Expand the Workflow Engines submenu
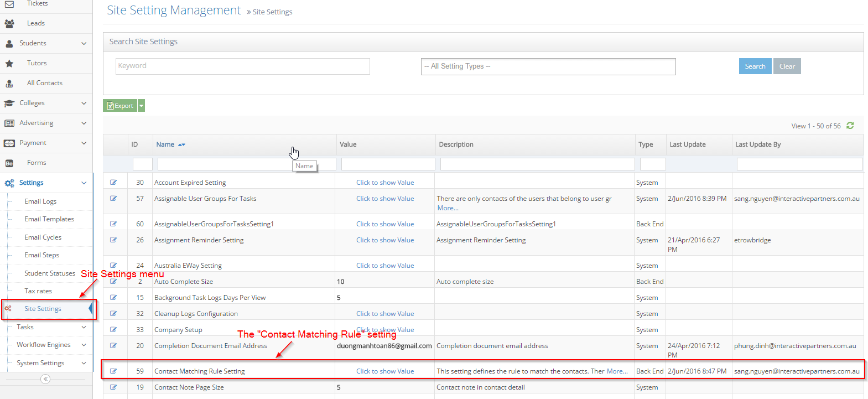Image resolution: width=868 pixels, height=399 pixels. click(84, 345)
